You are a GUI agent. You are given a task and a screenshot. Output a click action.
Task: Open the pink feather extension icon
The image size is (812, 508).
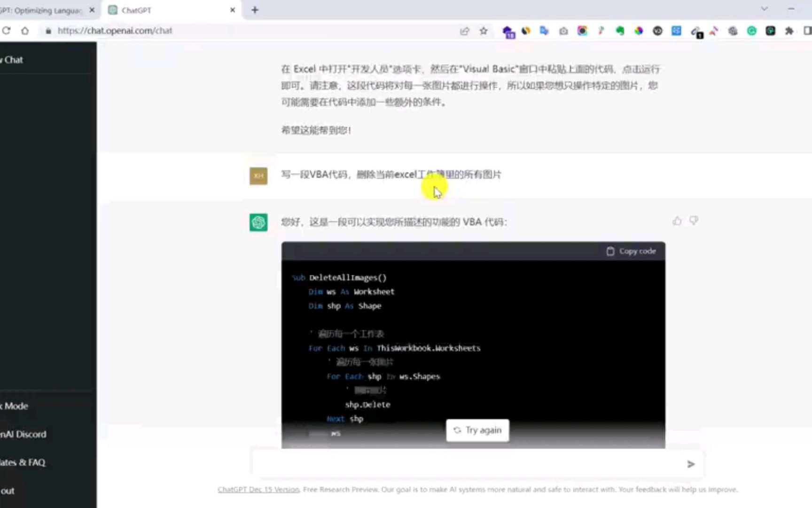point(601,31)
